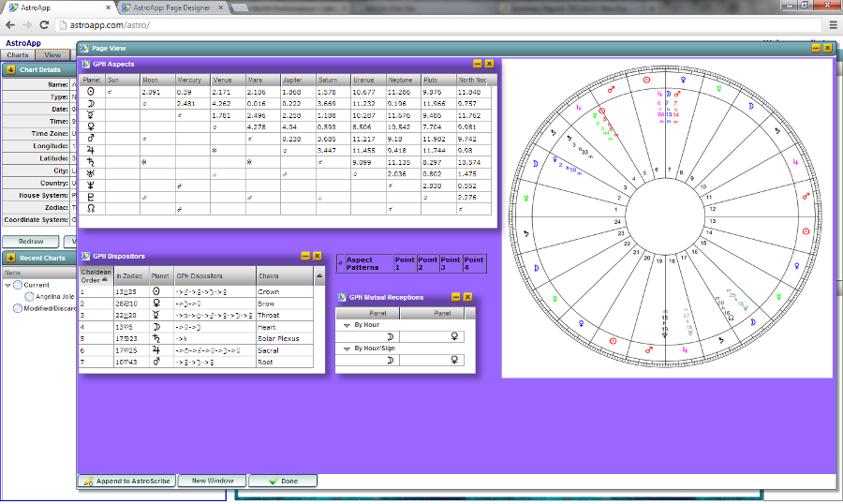The width and height of the screenshot is (843, 504).
Task: Collapse the By Hour group
Action: point(346,324)
